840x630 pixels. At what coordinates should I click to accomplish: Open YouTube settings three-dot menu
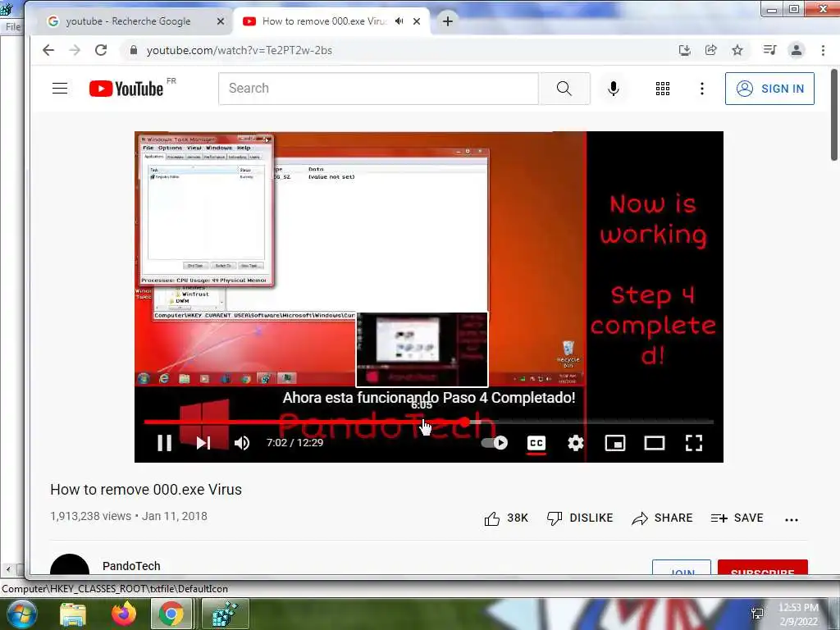click(702, 89)
